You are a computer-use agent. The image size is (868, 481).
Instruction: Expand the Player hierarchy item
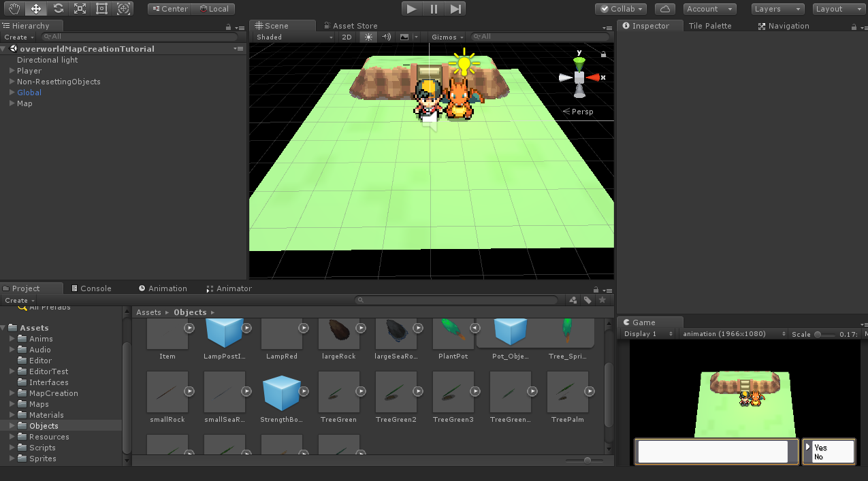pos(12,71)
